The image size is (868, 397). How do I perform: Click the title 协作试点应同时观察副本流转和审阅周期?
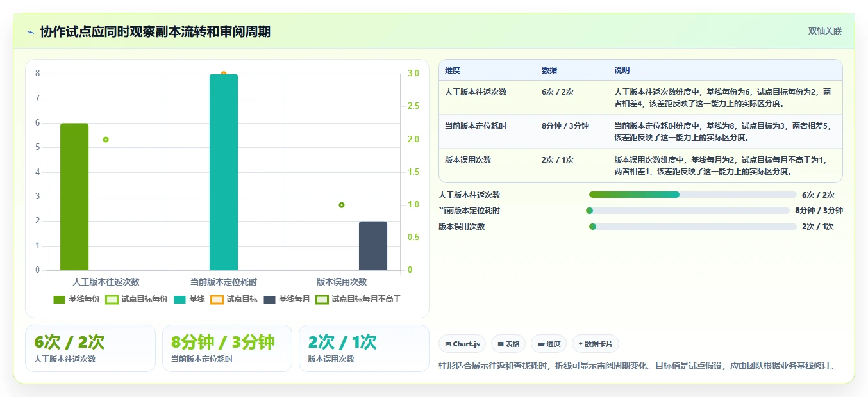tap(155, 31)
